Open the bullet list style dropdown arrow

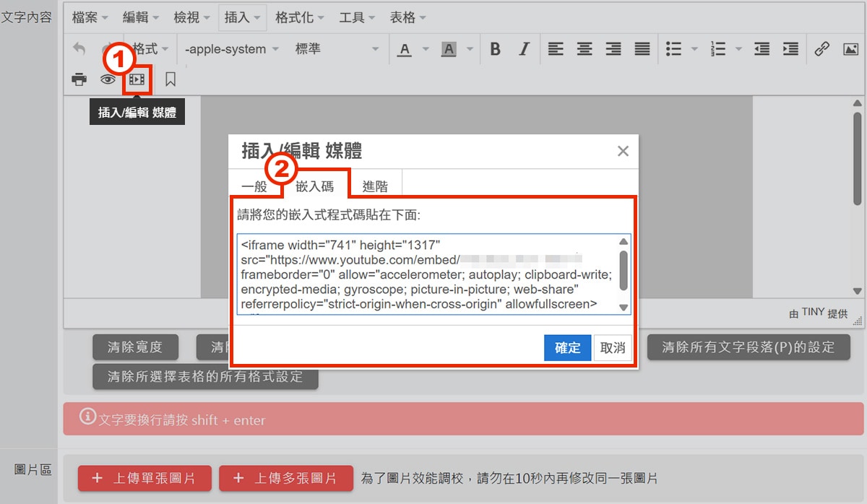pos(694,49)
